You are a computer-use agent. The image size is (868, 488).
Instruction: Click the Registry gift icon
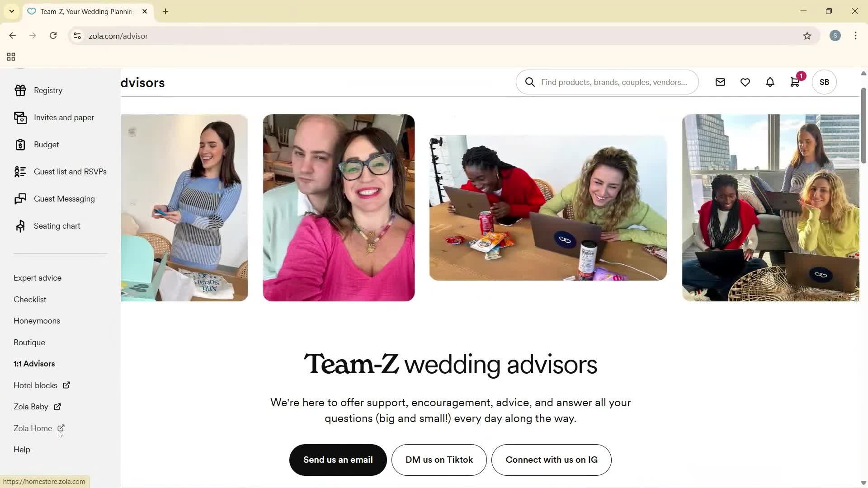[x=20, y=90]
